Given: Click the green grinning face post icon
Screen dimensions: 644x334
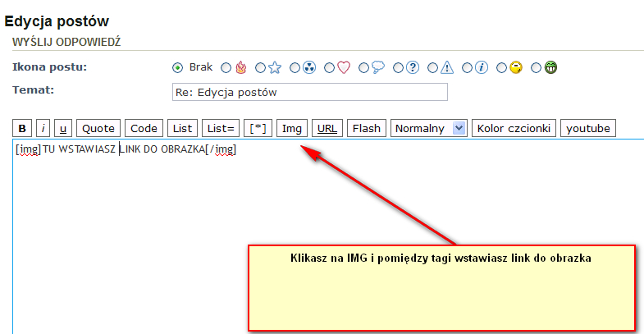Looking at the screenshot, I should click(550, 67).
